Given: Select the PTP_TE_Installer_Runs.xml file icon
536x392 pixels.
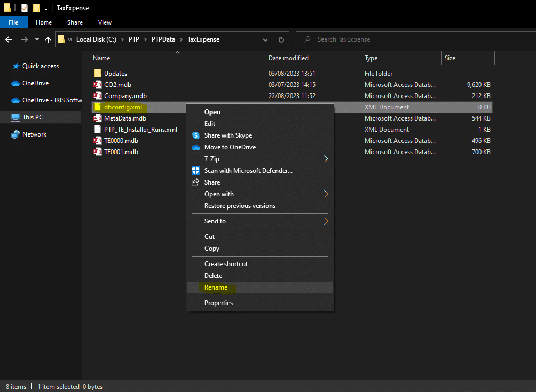Looking at the screenshot, I should 98,130.
